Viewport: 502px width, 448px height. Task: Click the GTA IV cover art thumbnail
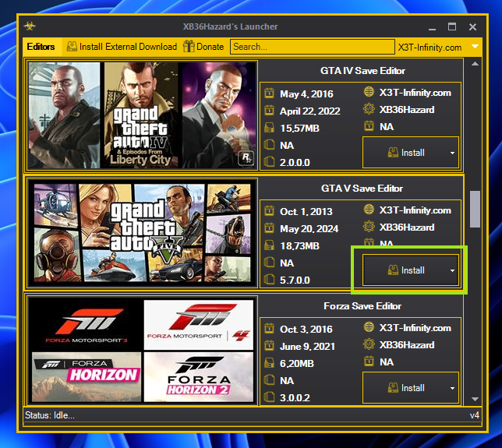pyautogui.click(x=142, y=115)
